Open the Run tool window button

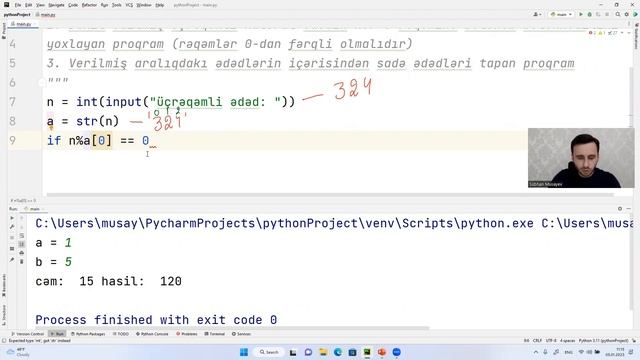[x=57, y=334]
